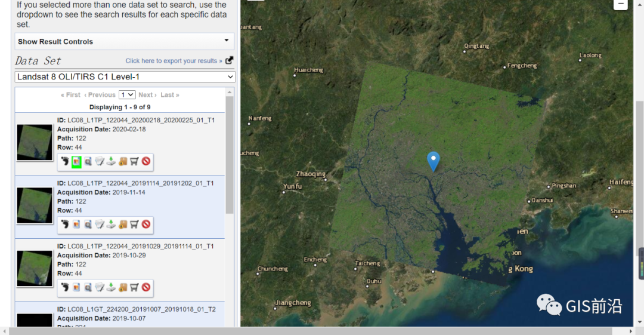Go to the Previous results page
Viewport: 644px width, 335px height.
100,95
